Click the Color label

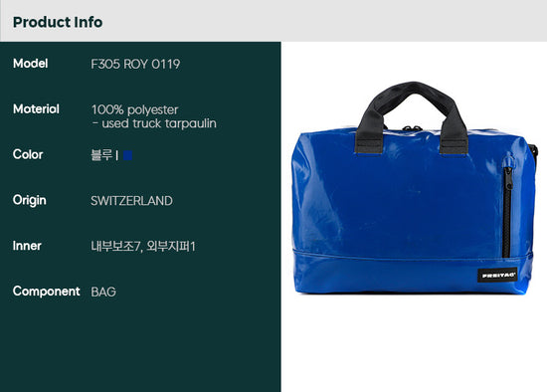tap(28, 154)
